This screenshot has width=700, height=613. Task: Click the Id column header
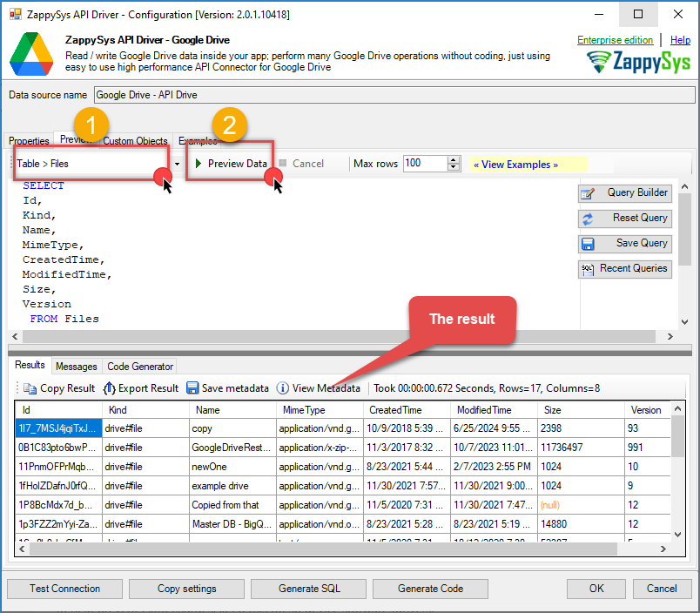[x=59, y=410]
